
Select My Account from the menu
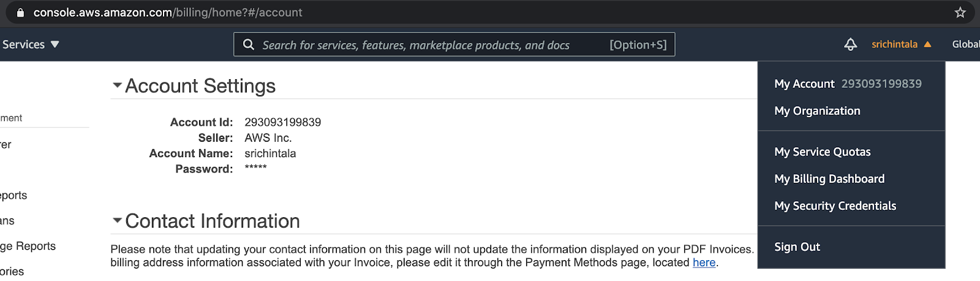click(x=804, y=83)
